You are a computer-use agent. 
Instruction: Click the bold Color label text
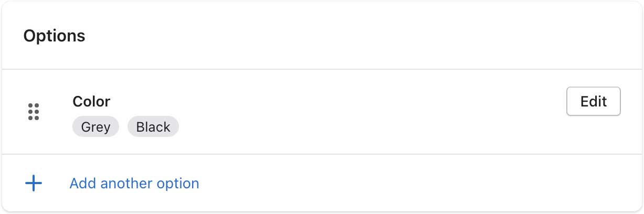(x=91, y=101)
